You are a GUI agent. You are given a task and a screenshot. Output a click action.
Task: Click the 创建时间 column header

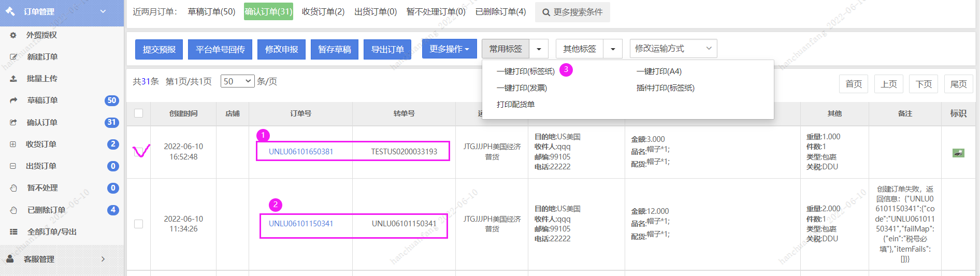pyautogui.click(x=183, y=113)
